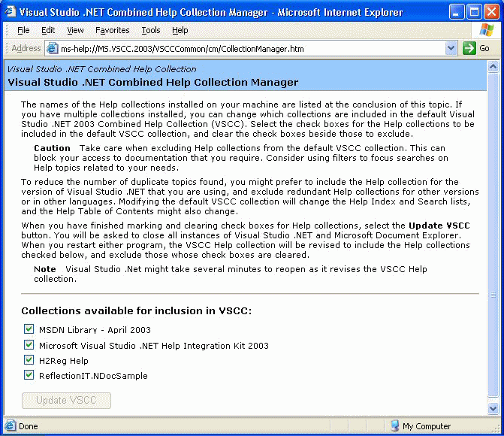
Task: Click the italic 'Visual Studio .NET Combined Help Collection' header
Action: point(101,69)
